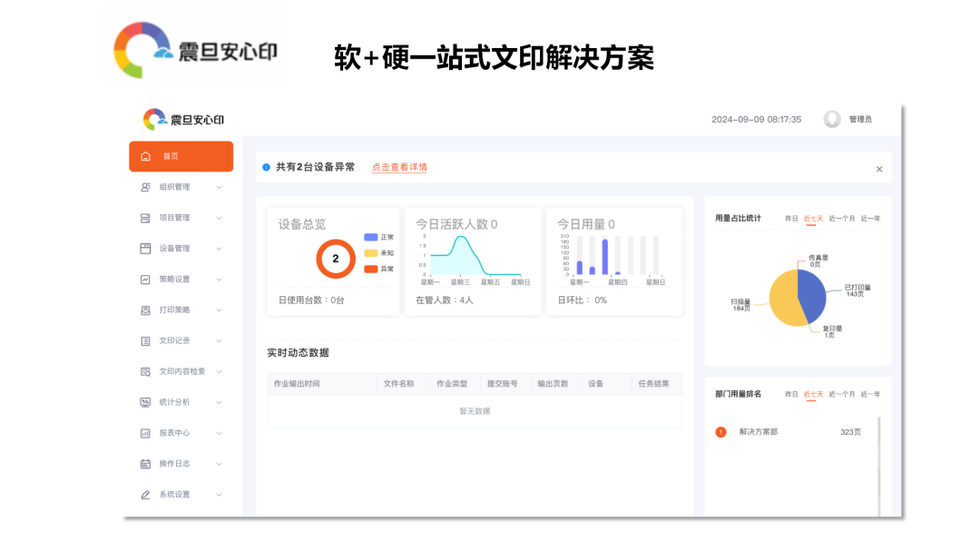This screenshot has height=552, width=980.
Task: Dismiss the device alert banner
Action: (x=879, y=170)
